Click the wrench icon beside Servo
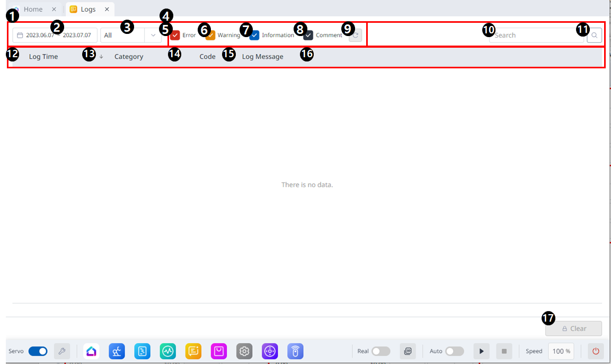 tap(62, 351)
